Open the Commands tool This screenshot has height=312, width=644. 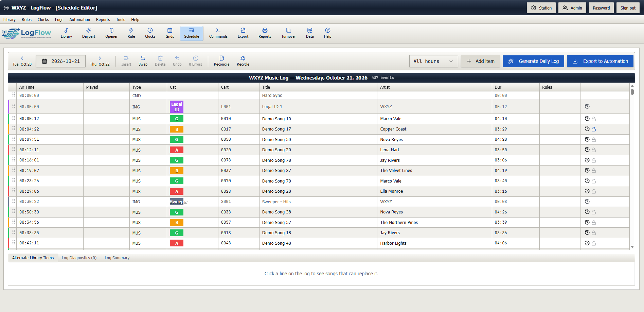[218, 33]
